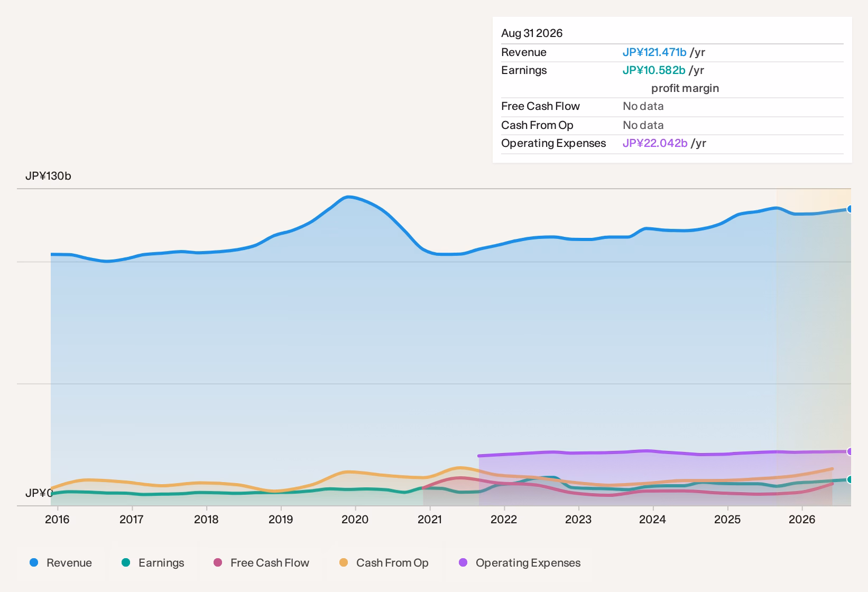868x592 pixels.
Task: Click the Cash From Op row label in tooltip
Action: click(537, 125)
